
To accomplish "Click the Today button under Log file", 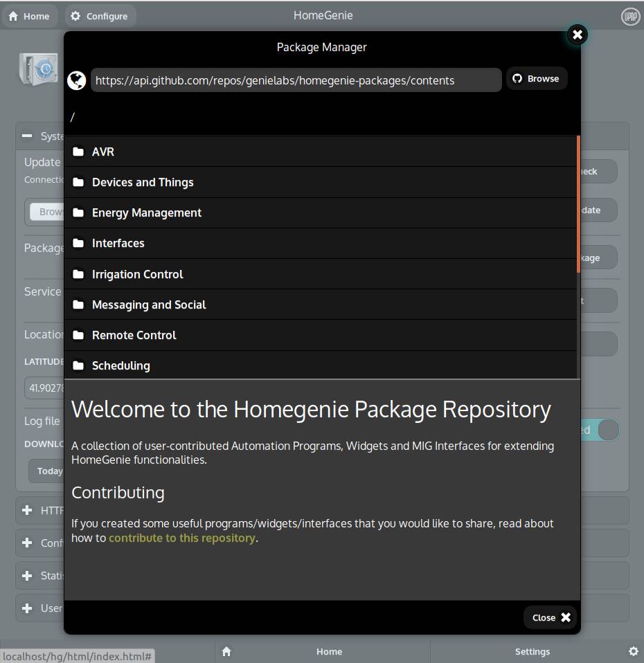I will coord(46,471).
